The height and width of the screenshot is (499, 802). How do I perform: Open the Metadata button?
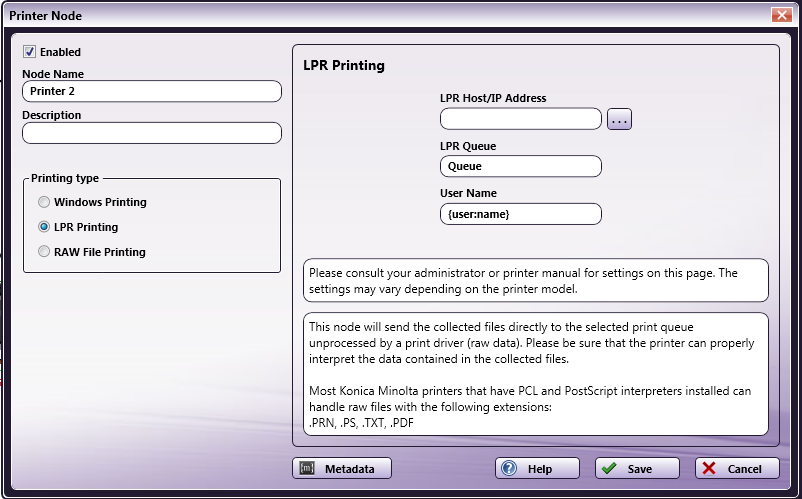coord(342,468)
